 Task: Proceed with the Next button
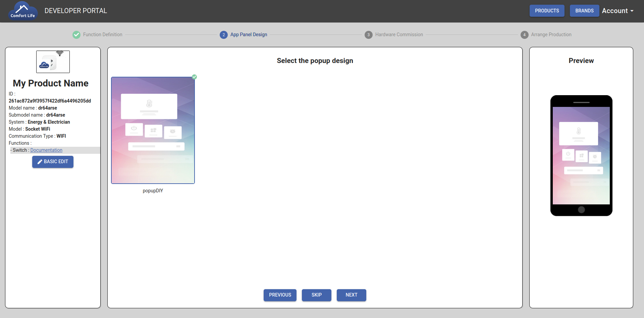tap(351, 295)
